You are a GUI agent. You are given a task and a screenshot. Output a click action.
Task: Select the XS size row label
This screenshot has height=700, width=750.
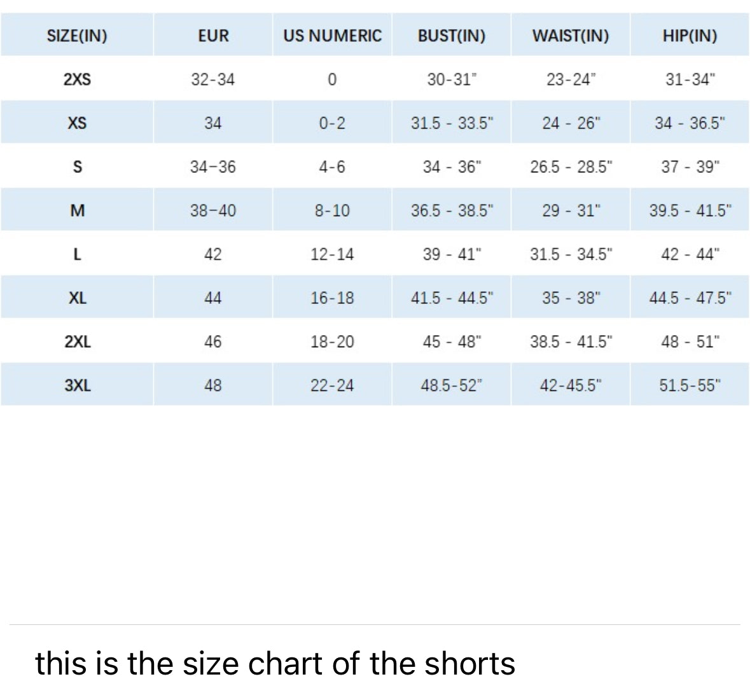(x=77, y=123)
